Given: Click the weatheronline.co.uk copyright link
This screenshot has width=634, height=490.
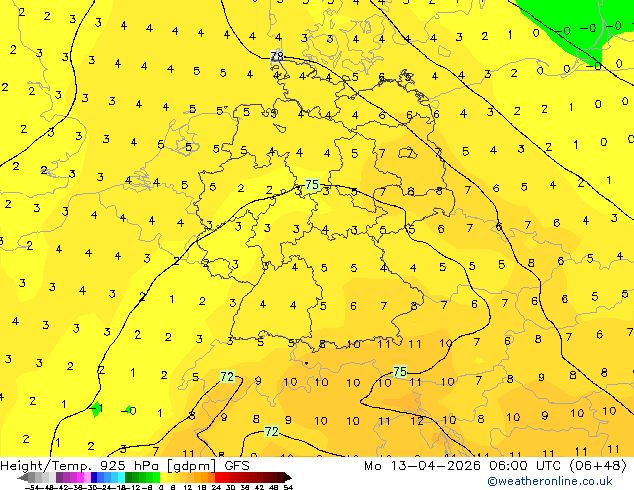Looking at the screenshot, I should point(550,481).
